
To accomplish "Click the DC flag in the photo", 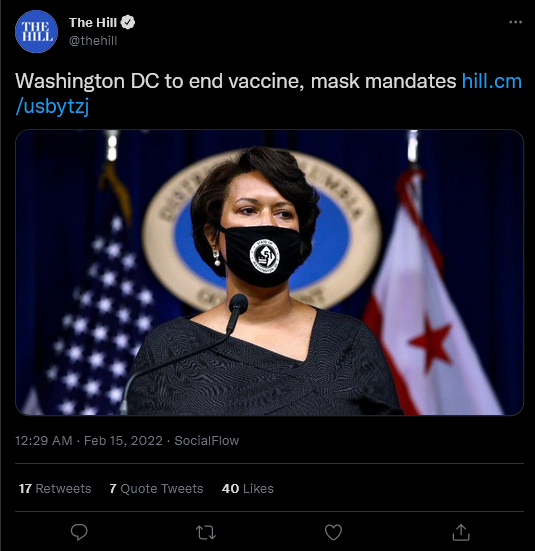I will click(431, 292).
